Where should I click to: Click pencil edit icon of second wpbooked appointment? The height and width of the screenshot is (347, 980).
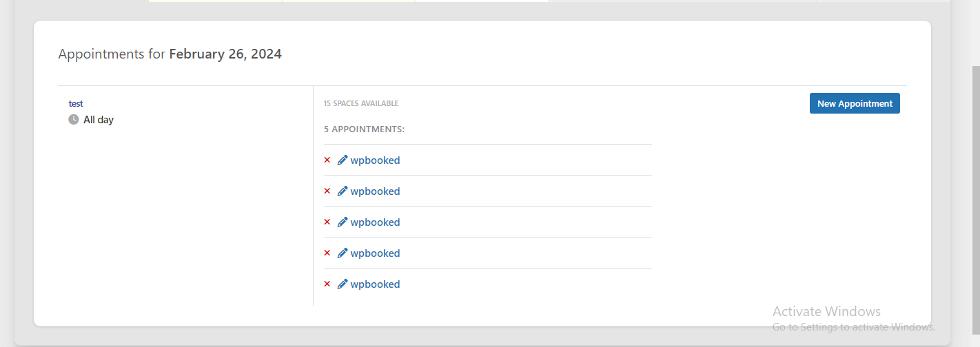(x=343, y=191)
